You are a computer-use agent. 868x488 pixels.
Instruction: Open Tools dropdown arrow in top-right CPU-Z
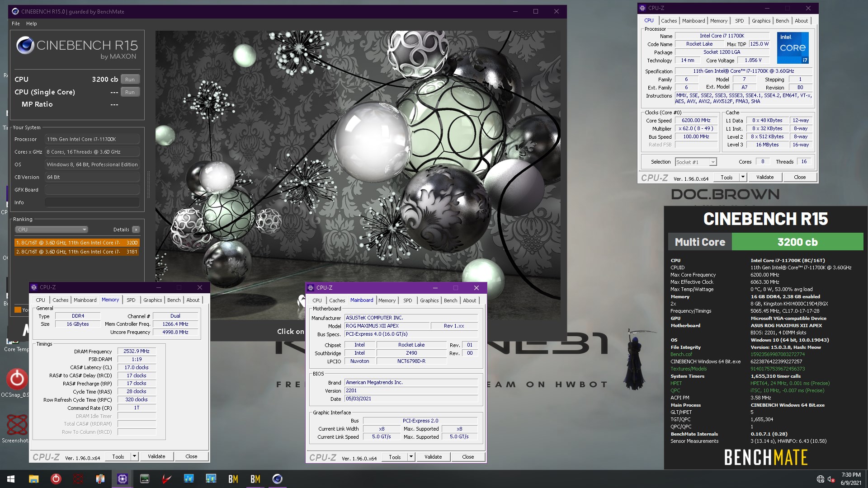tap(742, 177)
